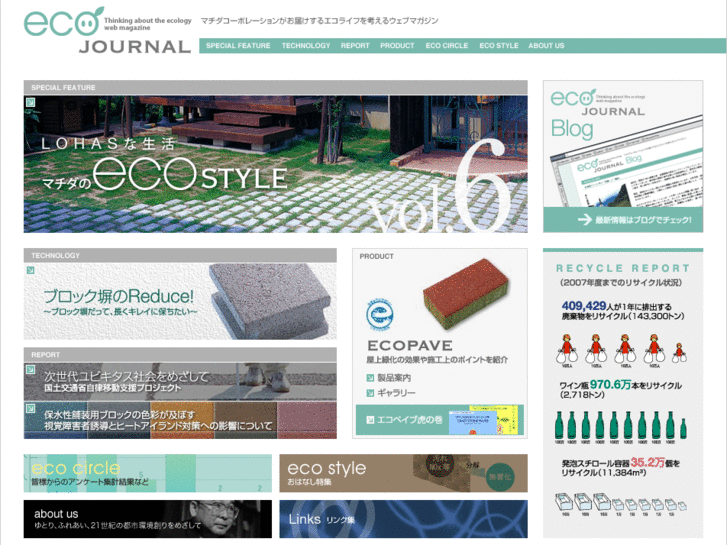Viewport: 727px width, 545px height.
Task: Click the PRODUCT section label
Action: click(x=376, y=256)
